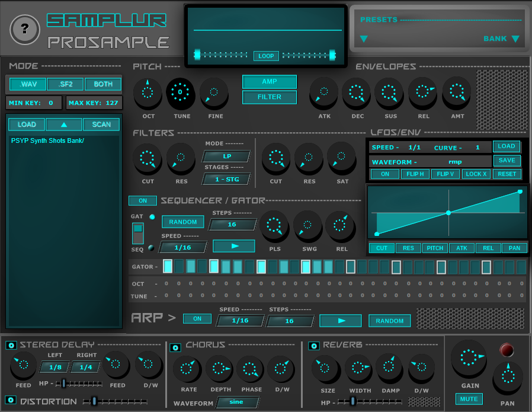
Task: Switch to the AMP envelope tab
Action: click(270, 82)
